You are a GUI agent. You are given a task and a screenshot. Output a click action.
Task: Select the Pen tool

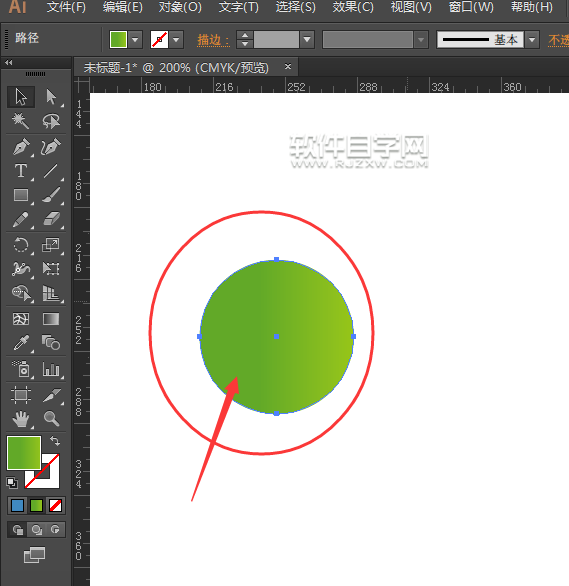tap(21, 147)
